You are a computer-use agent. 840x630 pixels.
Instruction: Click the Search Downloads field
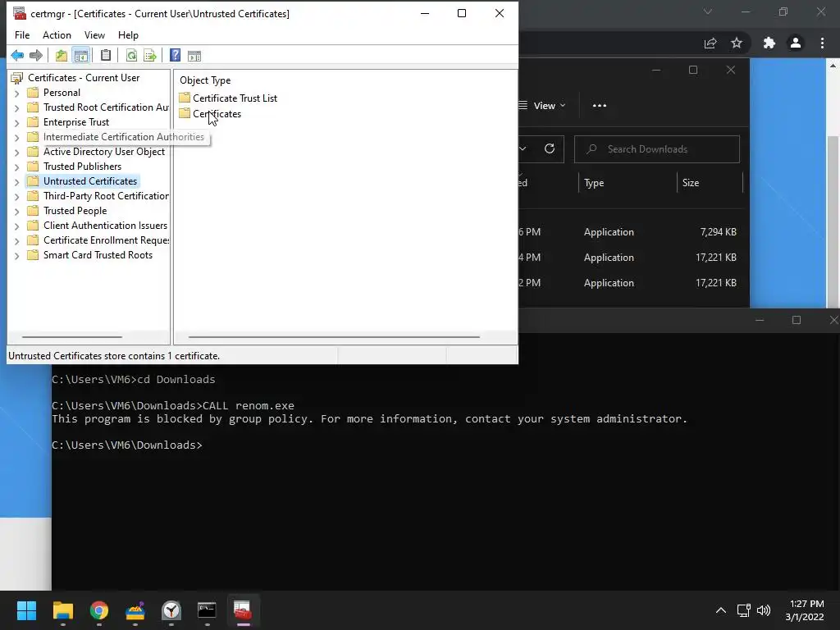click(x=657, y=149)
